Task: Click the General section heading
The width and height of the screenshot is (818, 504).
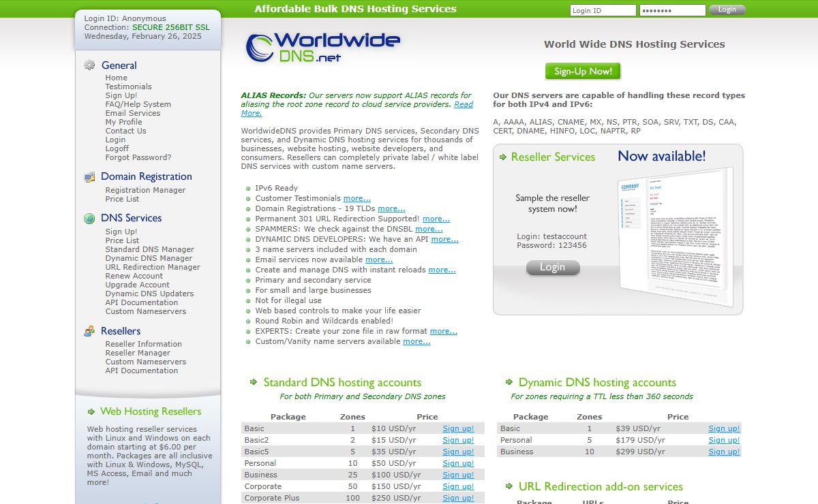Action: point(119,65)
